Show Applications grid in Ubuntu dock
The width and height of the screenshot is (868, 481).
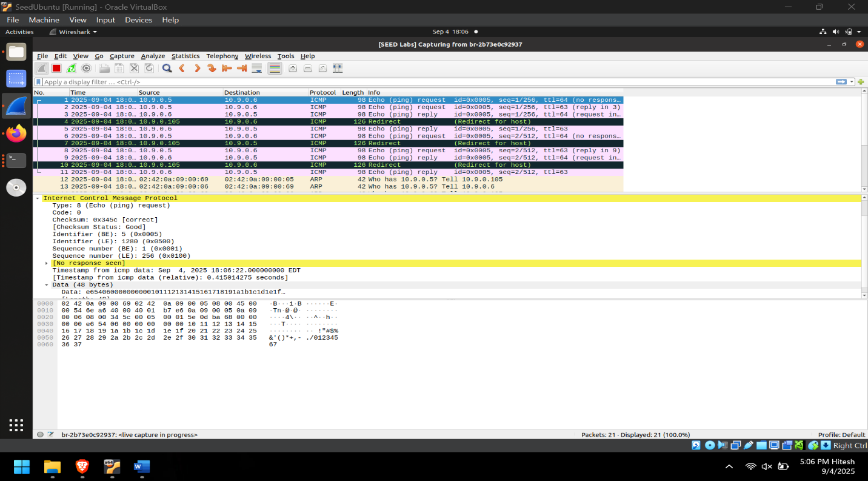[16, 425]
